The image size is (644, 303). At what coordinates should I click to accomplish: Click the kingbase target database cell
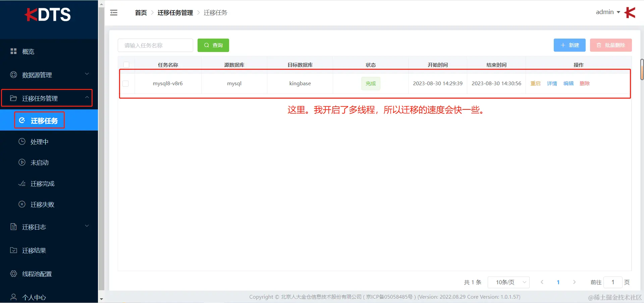[300, 84]
